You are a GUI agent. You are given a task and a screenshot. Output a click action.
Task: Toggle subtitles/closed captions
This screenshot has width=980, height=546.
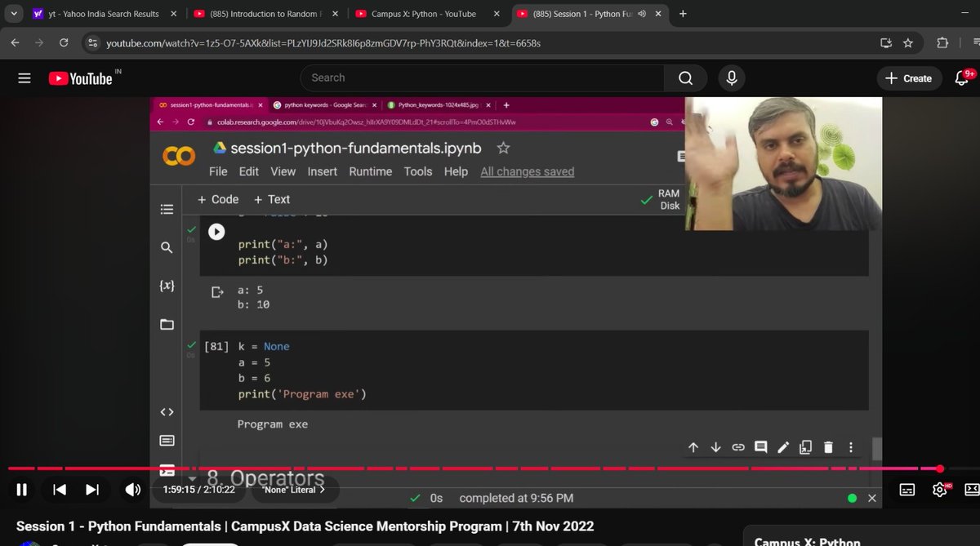pyautogui.click(x=907, y=490)
